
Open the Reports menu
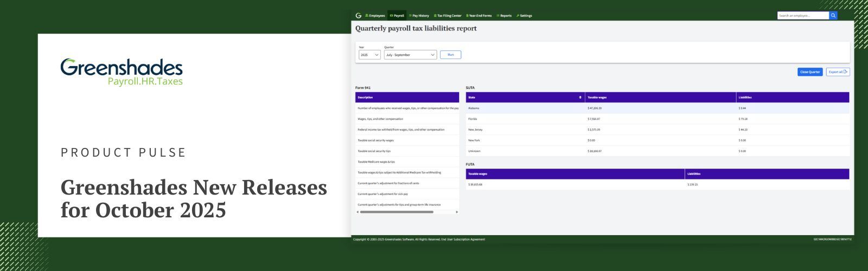(x=504, y=16)
